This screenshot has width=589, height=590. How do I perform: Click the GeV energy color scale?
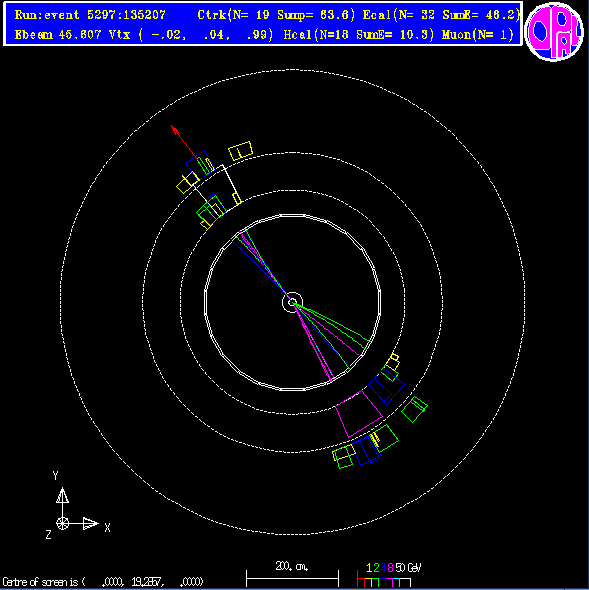[x=389, y=575]
